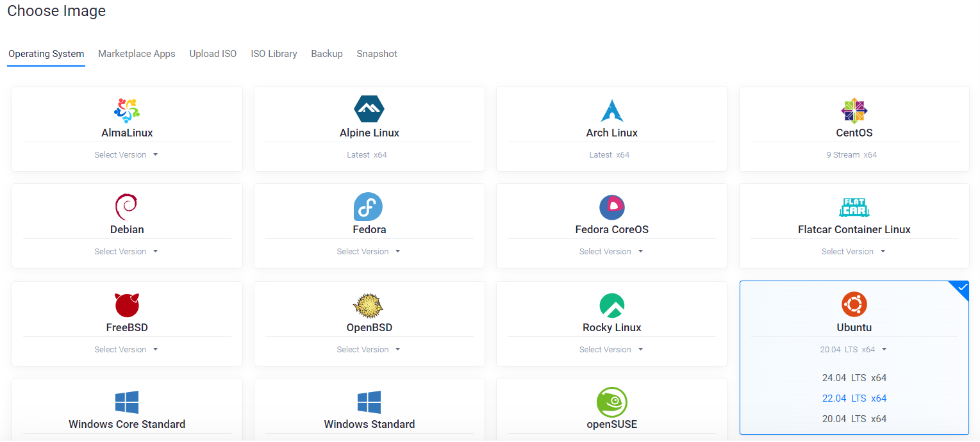The height and width of the screenshot is (442, 980).
Task: Click the Fedora CoreOS name label
Action: pyautogui.click(x=611, y=229)
